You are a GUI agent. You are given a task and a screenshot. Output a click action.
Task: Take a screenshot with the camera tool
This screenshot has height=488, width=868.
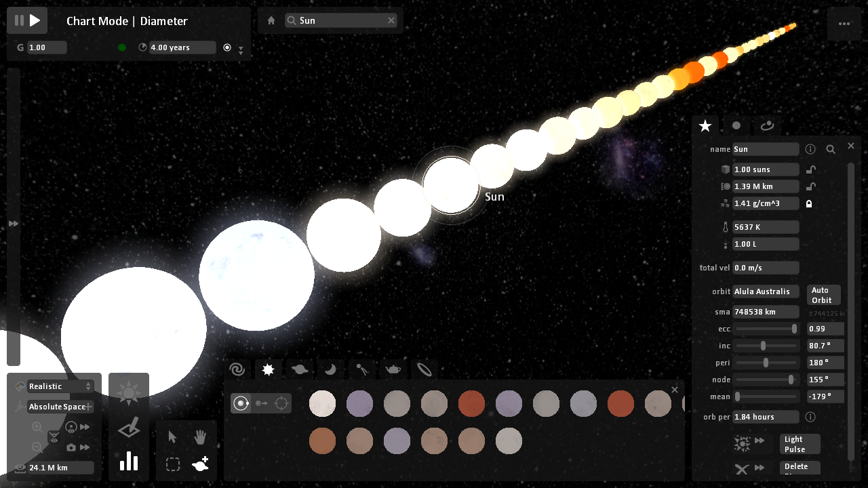point(72,447)
